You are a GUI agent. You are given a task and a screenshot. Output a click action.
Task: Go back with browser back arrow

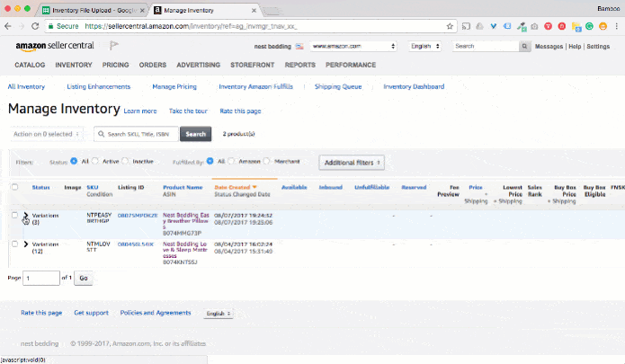(8, 26)
